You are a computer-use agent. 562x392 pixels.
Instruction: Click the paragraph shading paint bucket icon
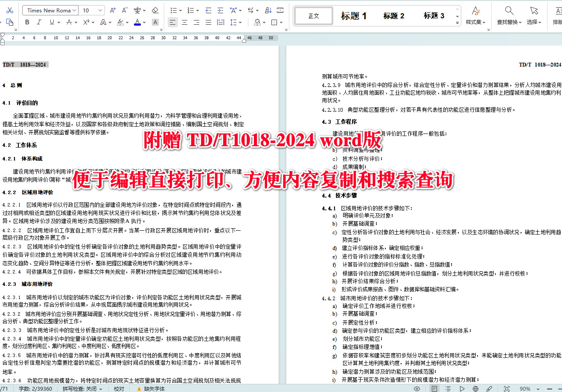tap(257, 22)
